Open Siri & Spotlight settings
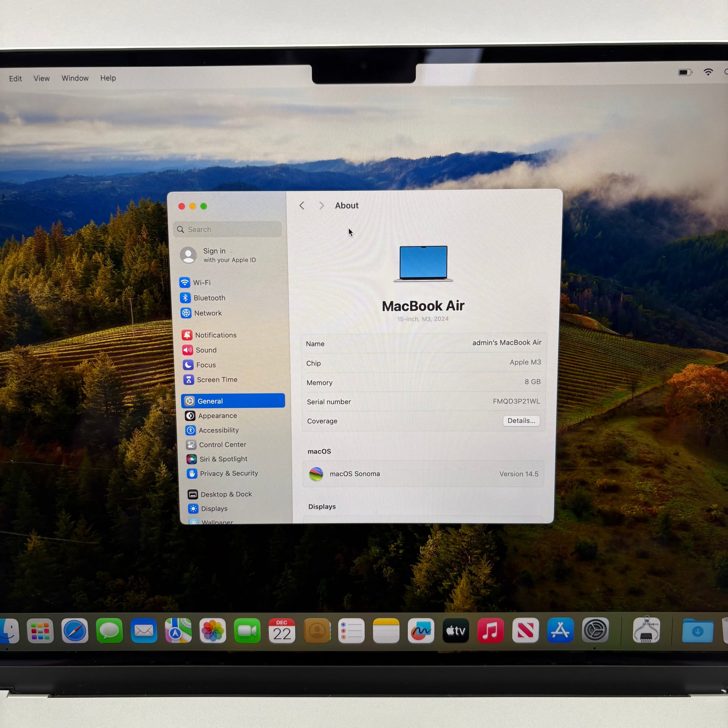The width and height of the screenshot is (728, 728). 223,459
